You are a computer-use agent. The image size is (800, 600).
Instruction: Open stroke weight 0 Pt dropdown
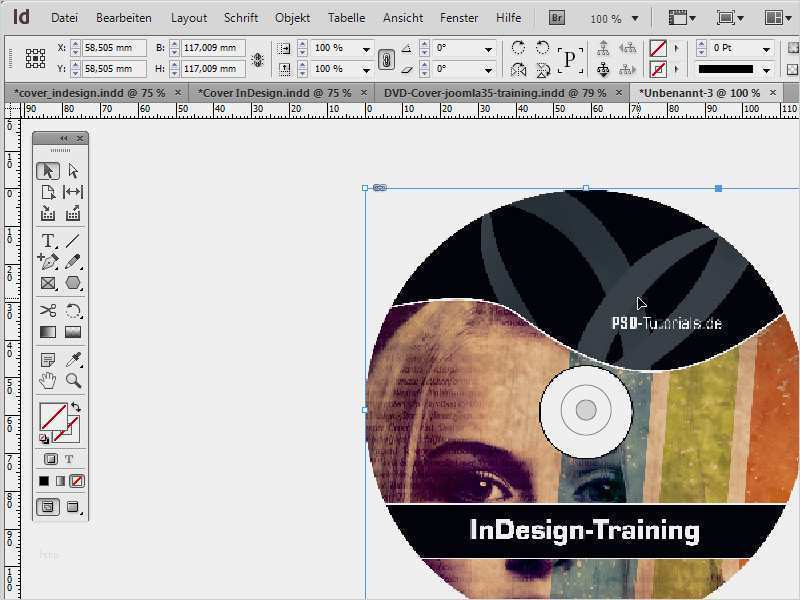point(766,49)
